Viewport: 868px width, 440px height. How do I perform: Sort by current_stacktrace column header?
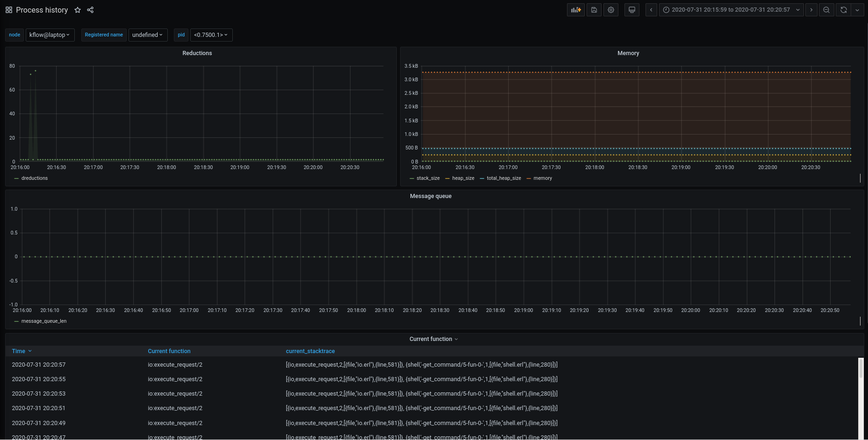point(310,351)
